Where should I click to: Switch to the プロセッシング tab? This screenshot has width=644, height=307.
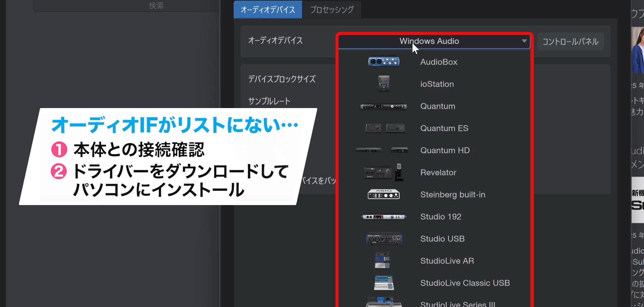pos(332,10)
